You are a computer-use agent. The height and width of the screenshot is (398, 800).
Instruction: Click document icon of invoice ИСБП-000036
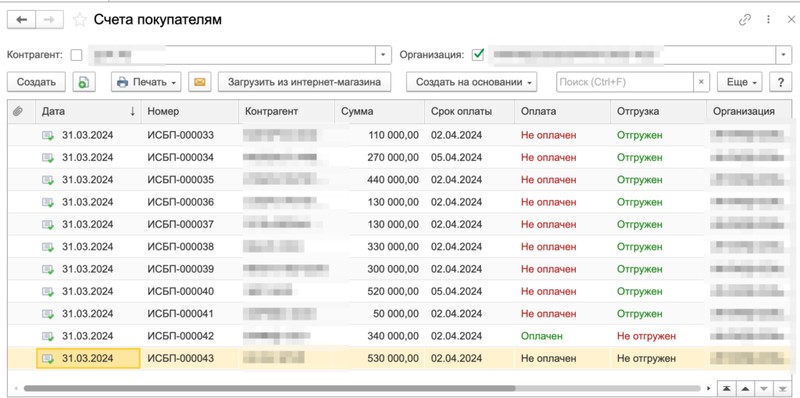(48, 202)
